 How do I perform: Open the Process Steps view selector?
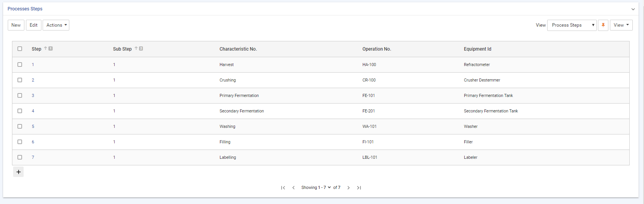(572, 25)
